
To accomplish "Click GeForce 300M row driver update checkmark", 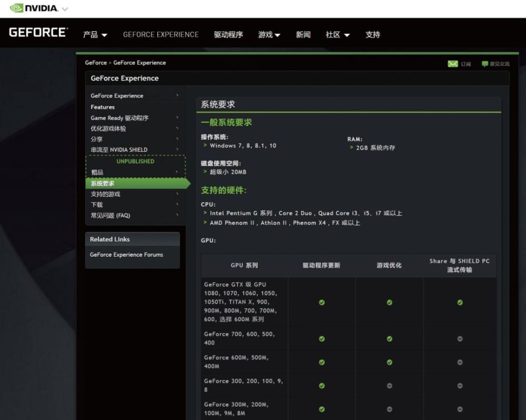I will point(322,409).
